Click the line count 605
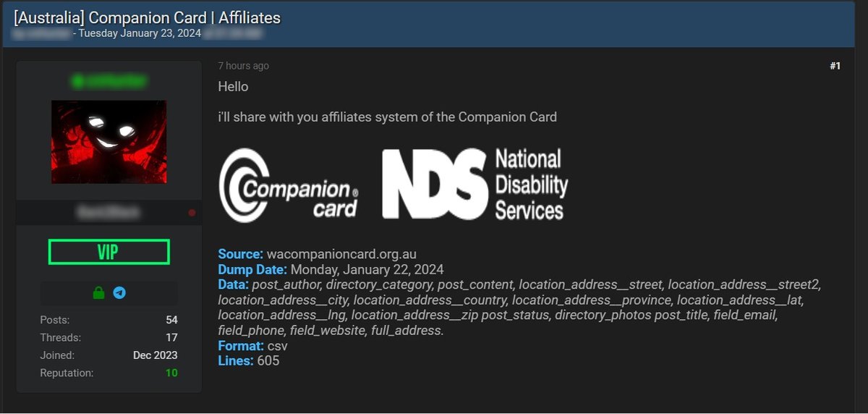Screen dimensions: 868x414 (x=268, y=360)
